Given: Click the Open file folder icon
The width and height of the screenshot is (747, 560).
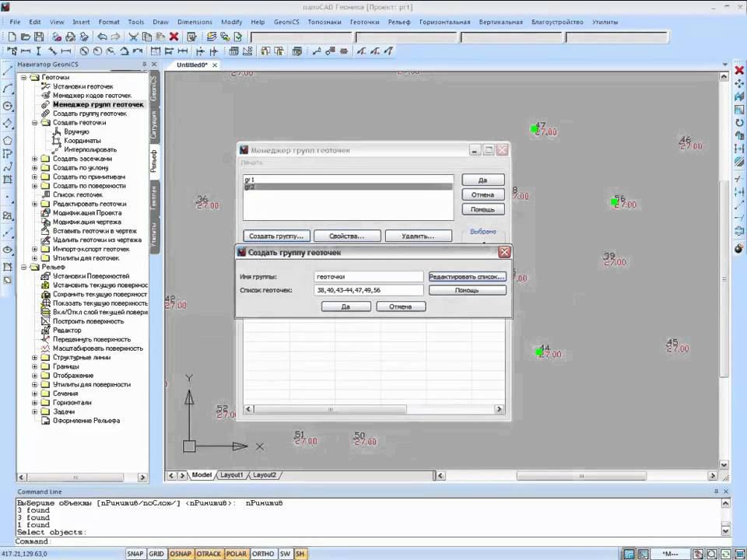Looking at the screenshot, I should coord(26,37).
